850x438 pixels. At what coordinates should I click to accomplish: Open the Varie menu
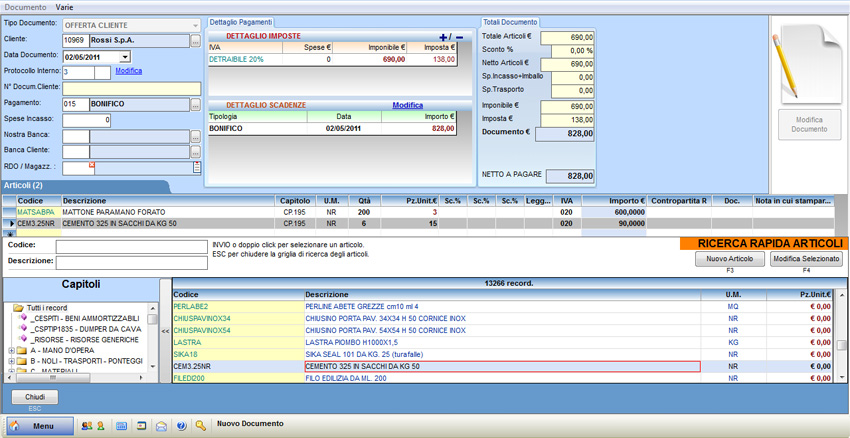click(64, 7)
